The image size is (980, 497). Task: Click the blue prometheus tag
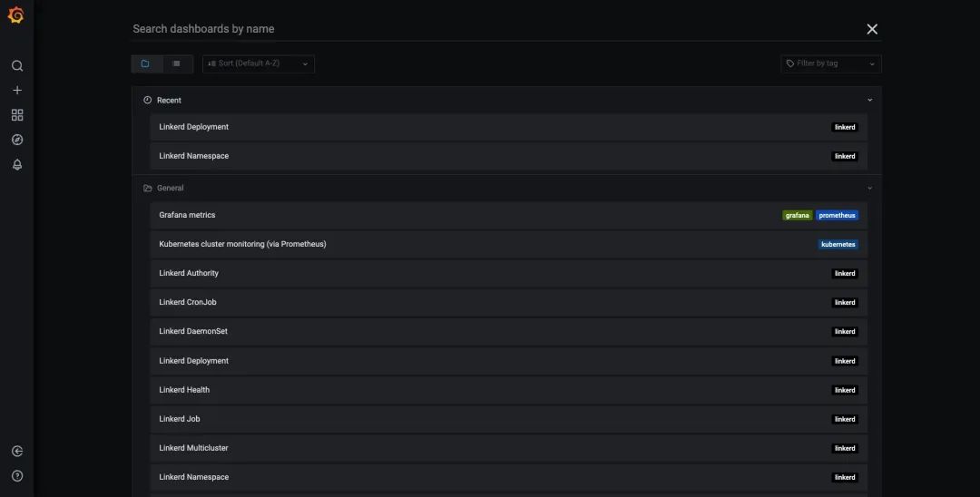click(837, 216)
